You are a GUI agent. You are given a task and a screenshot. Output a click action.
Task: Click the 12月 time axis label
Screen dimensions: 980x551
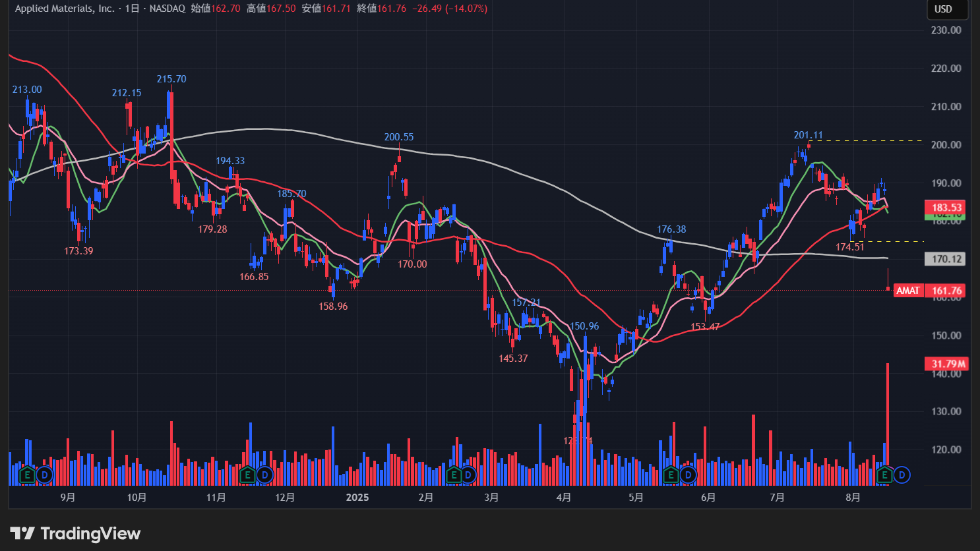coord(285,498)
